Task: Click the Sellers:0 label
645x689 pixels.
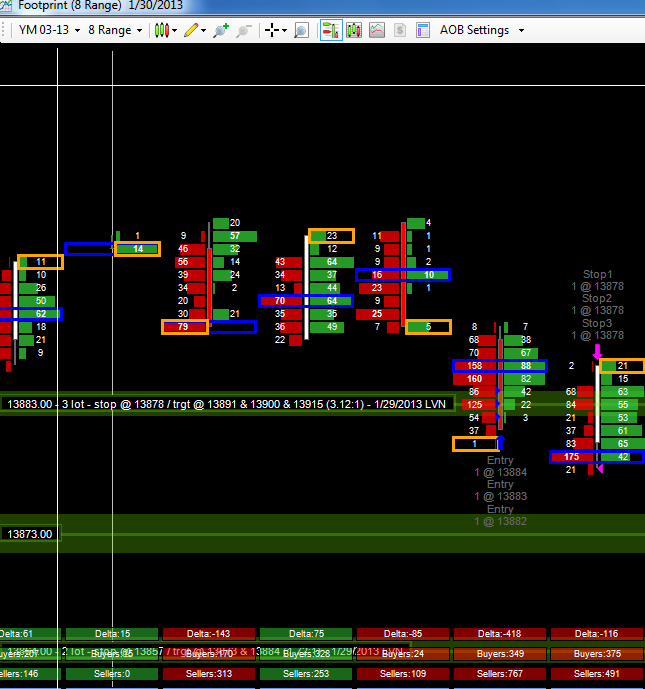Action: 112,674
